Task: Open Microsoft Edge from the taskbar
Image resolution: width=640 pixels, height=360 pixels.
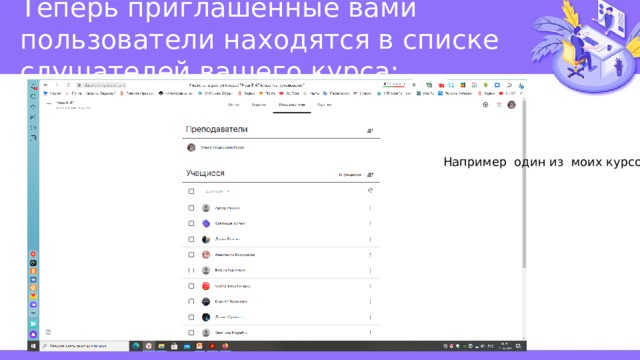Action: point(136,346)
